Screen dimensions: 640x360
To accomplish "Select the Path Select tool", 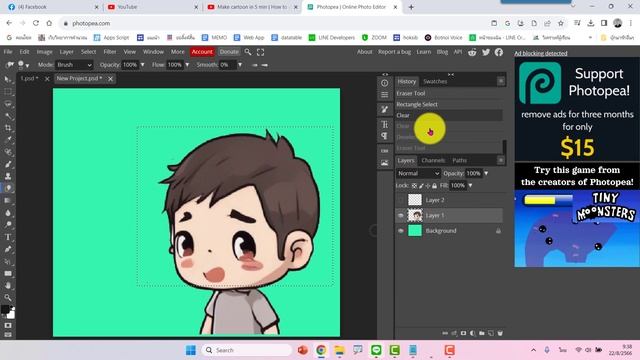I will pyautogui.click(x=8, y=261).
